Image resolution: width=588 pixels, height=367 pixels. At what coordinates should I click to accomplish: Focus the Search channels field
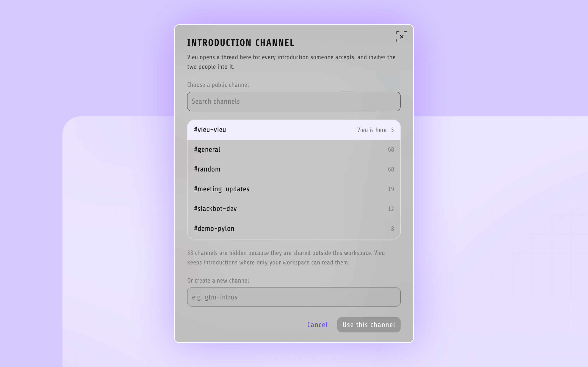294,101
